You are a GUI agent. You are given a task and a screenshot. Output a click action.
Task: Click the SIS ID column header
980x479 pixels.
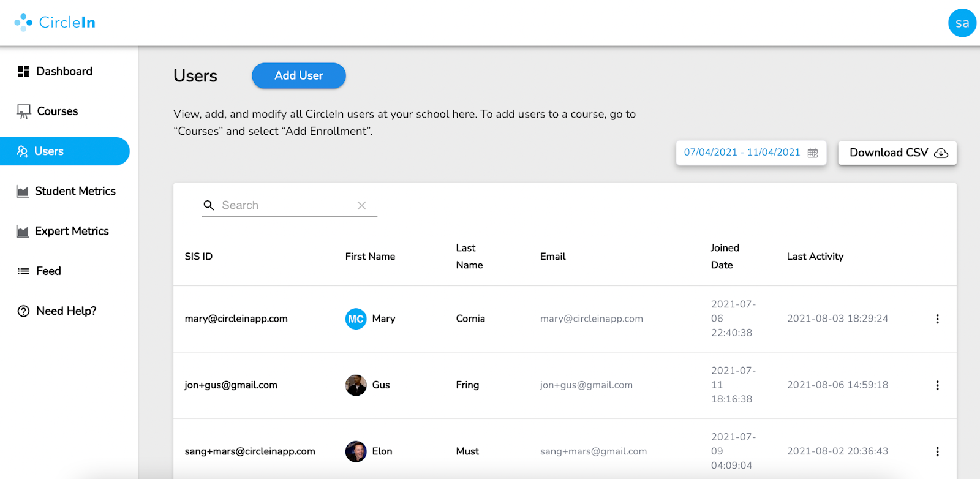(x=198, y=257)
